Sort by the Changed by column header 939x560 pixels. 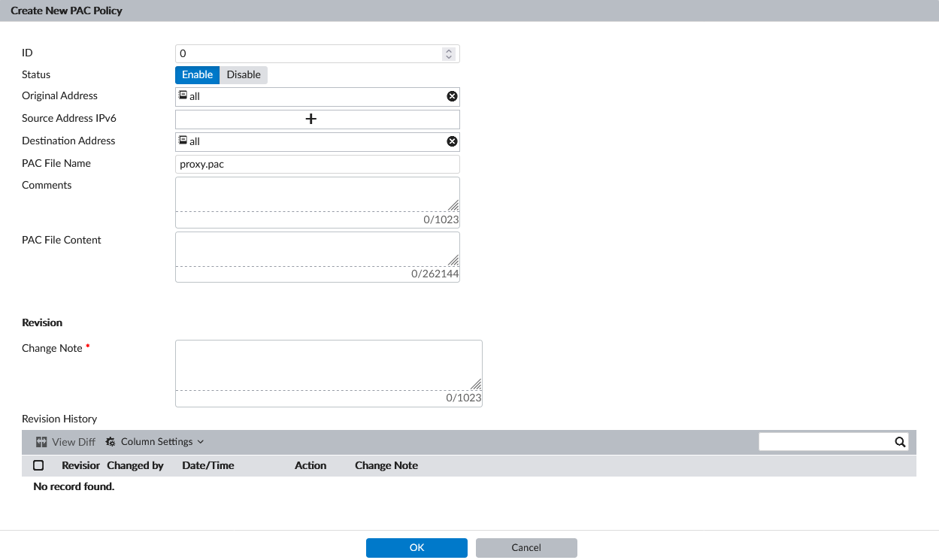[135, 465]
